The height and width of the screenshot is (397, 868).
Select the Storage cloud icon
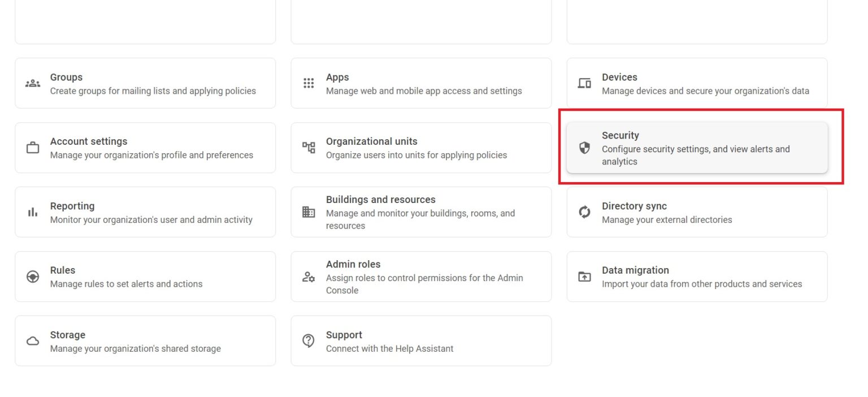pyautogui.click(x=32, y=340)
